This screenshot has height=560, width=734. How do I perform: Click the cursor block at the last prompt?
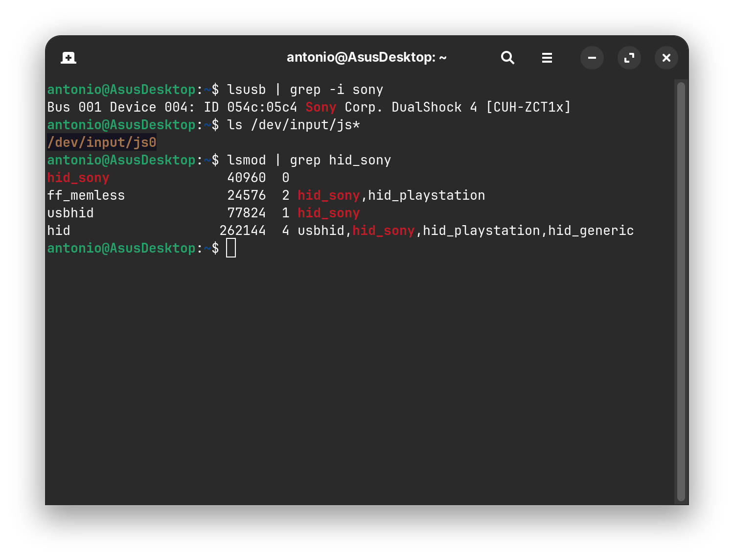pyautogui.click(x=231, y=248)
